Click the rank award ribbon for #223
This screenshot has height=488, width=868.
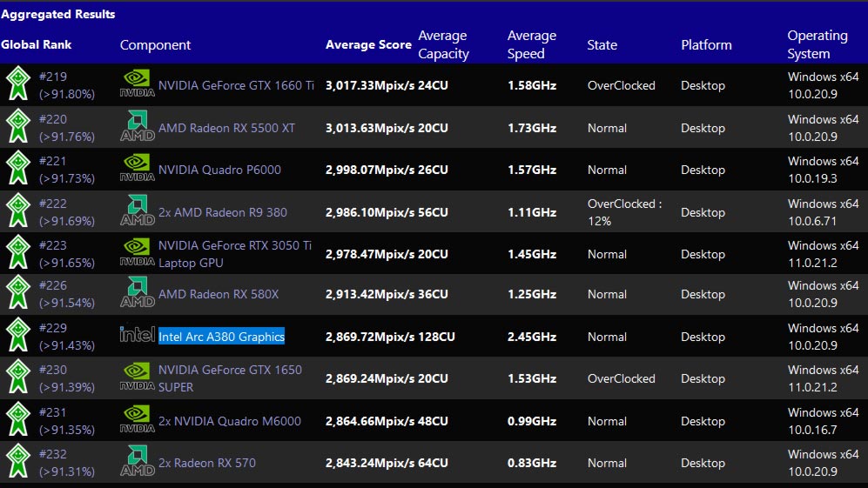tap(18, 252)
